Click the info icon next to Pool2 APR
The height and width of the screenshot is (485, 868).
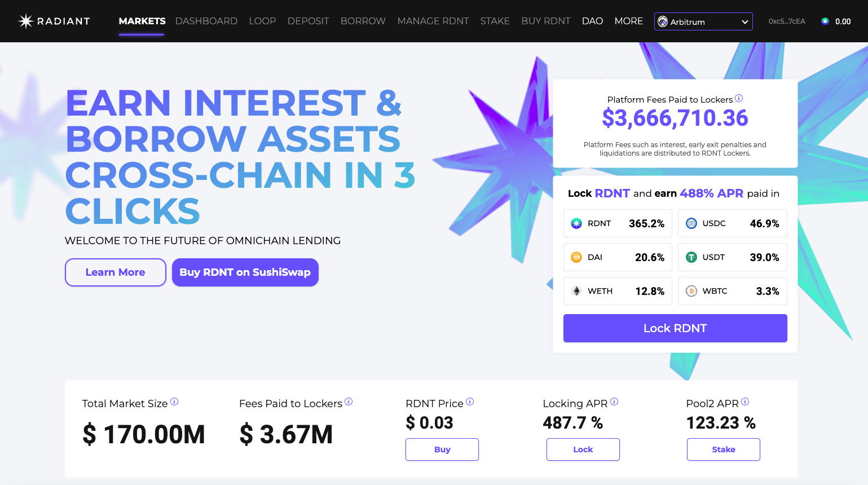[745, 402]
